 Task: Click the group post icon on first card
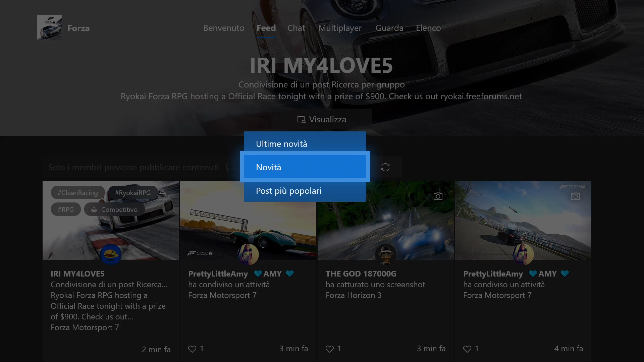coord(163,196)
